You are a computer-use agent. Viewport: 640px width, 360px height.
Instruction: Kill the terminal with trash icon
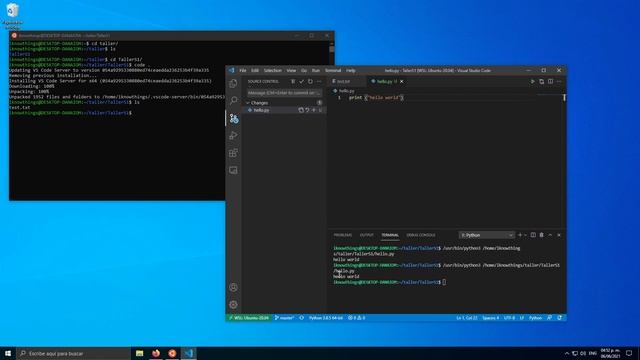point(542,235)
